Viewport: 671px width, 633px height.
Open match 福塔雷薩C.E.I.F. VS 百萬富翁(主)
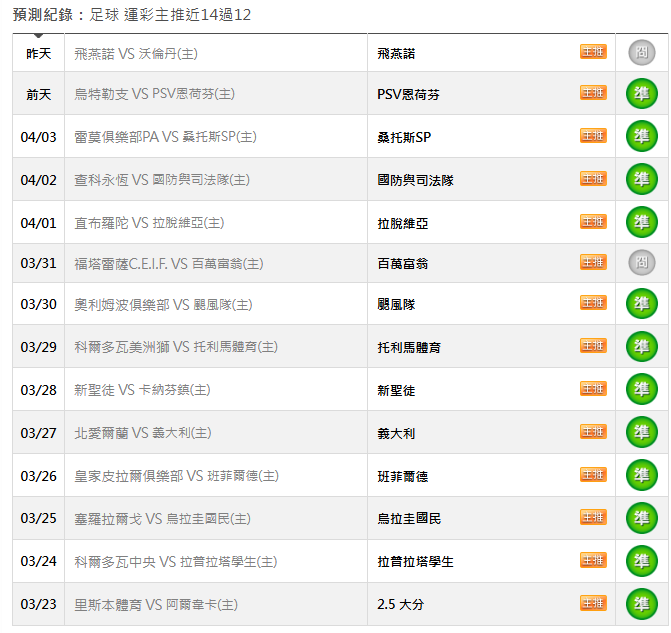click(169, 264)
